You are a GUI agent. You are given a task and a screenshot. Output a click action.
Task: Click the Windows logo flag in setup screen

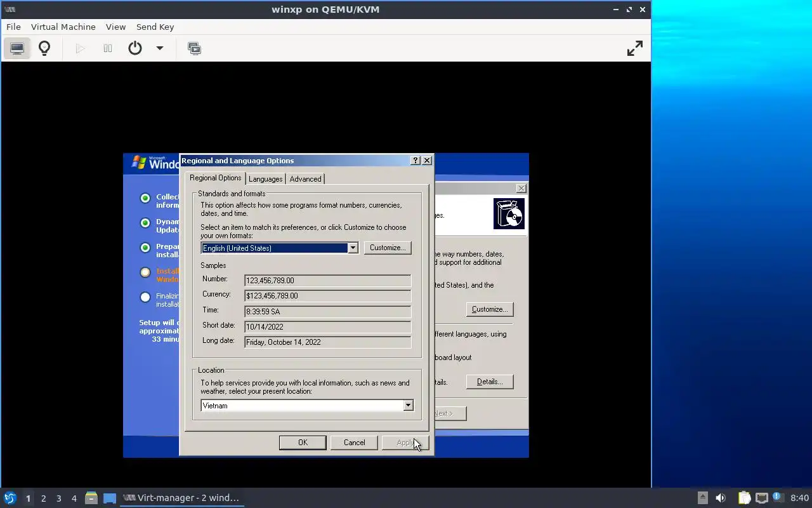point(139,163)
